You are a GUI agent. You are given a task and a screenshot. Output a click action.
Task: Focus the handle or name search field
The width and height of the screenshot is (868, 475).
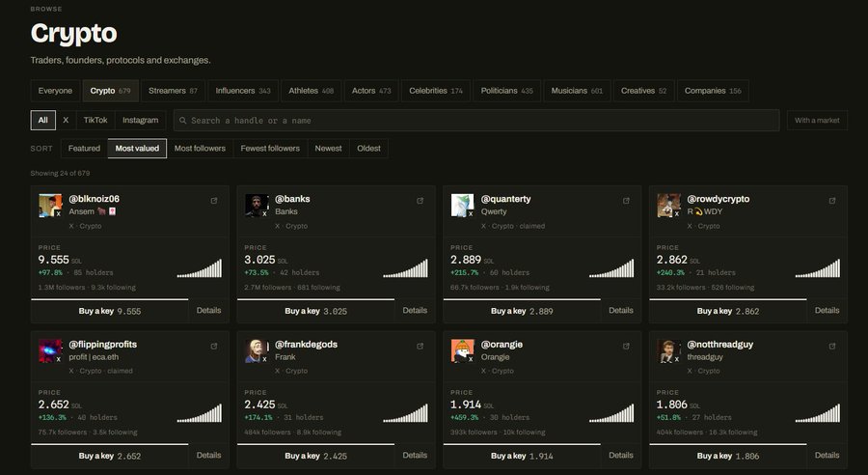(x=476, y=121)
